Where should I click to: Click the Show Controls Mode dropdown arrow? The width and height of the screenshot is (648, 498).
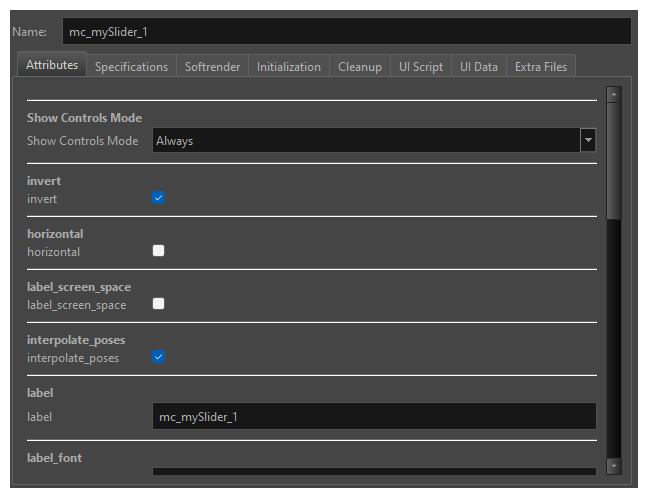[x=588, y=140]
